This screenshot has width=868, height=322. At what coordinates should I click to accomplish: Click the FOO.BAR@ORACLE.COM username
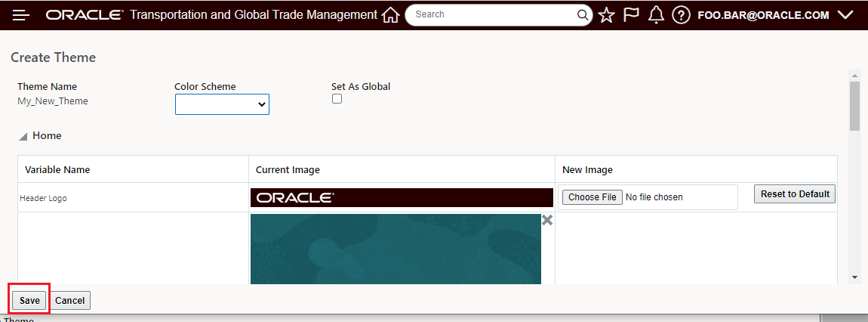[763, 15]
